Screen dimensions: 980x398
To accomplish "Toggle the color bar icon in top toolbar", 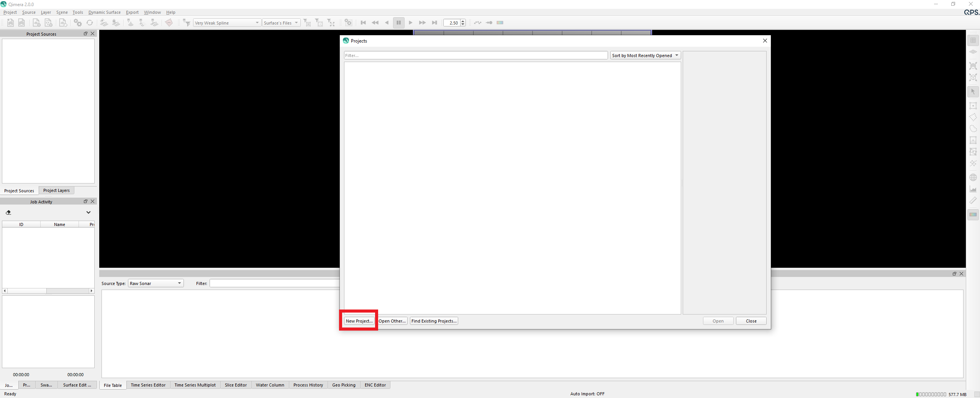I will (x=500, y=23).
